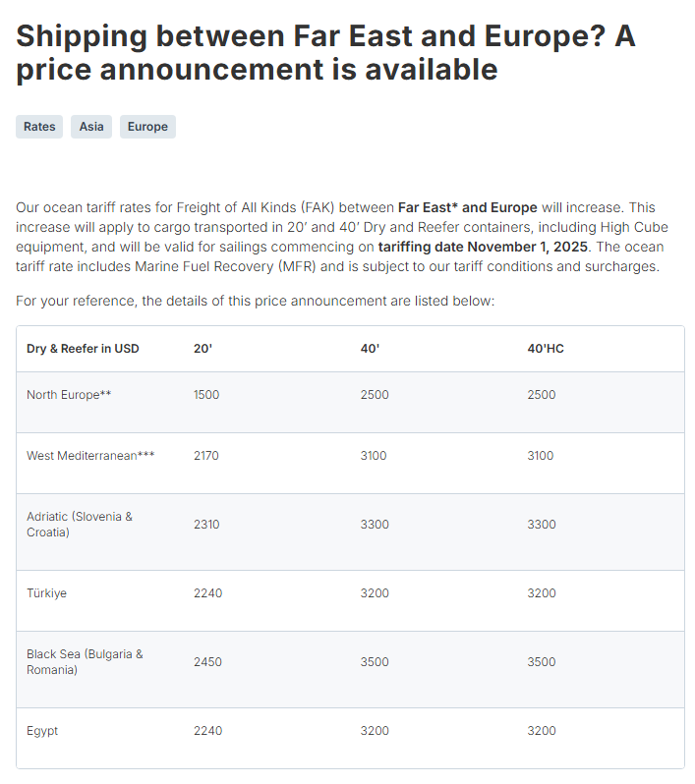Screen dimensions: 695x784
Task: Click the bold 'Far East* and Europe' text
Action: coord(467,207)
